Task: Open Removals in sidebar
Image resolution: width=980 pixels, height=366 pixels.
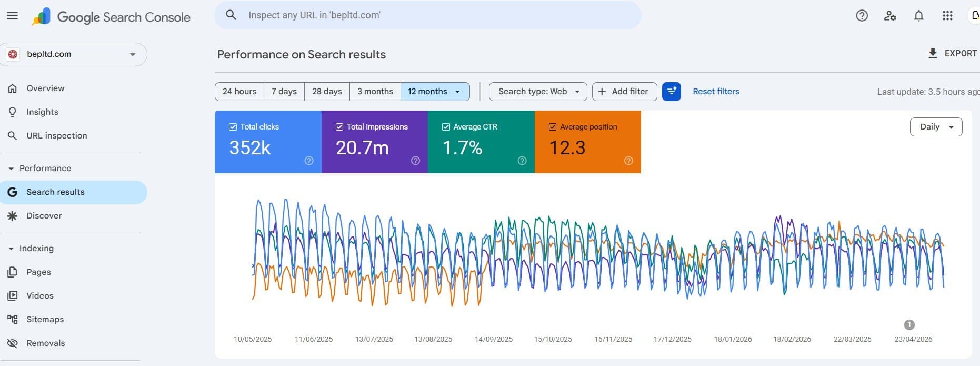Action: (74, 343)
